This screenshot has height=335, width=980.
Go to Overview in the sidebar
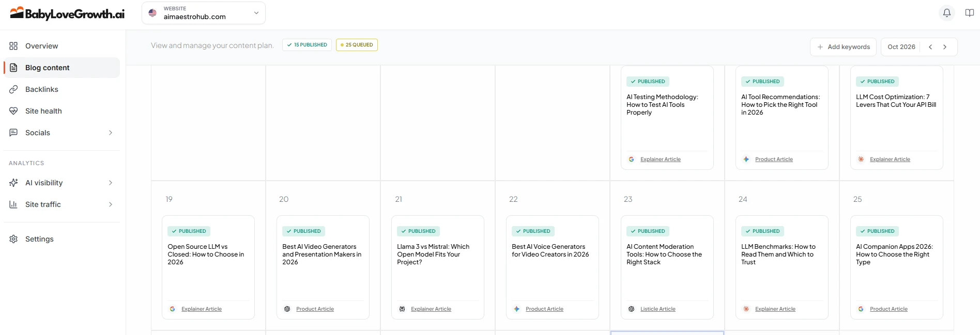[62, 46]
